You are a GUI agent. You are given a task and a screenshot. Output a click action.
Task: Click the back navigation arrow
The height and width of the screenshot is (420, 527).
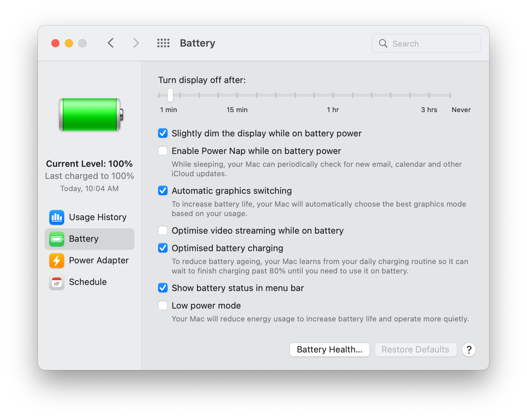[111, 43]
